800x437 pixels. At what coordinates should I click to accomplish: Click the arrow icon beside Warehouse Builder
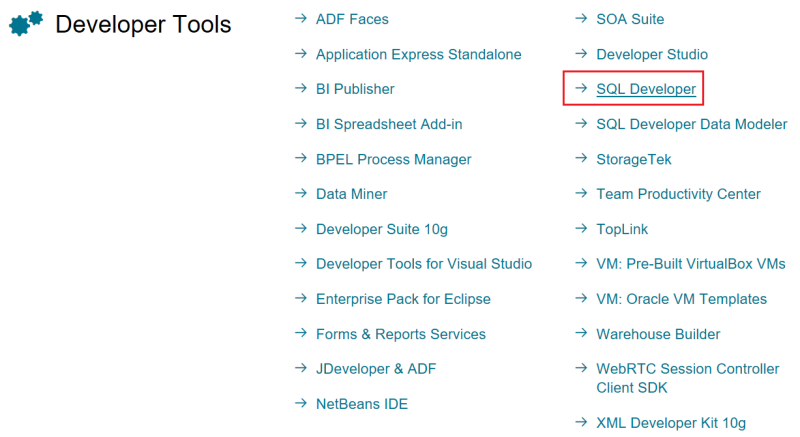pos(581,333)
